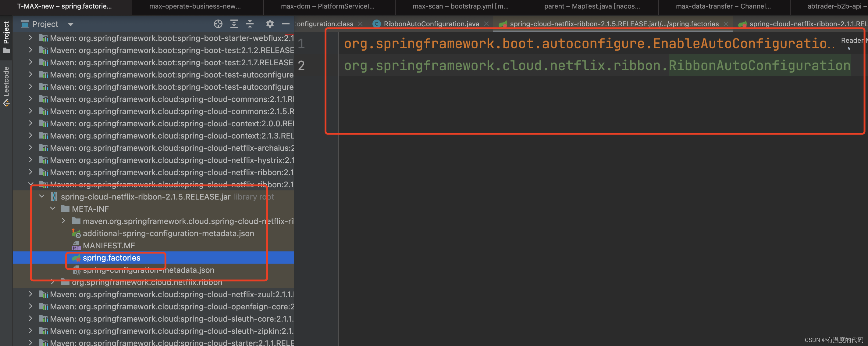Screen dimensions: 868x346
Task: Collapse the META-INF folder
Action: (52, 209)
